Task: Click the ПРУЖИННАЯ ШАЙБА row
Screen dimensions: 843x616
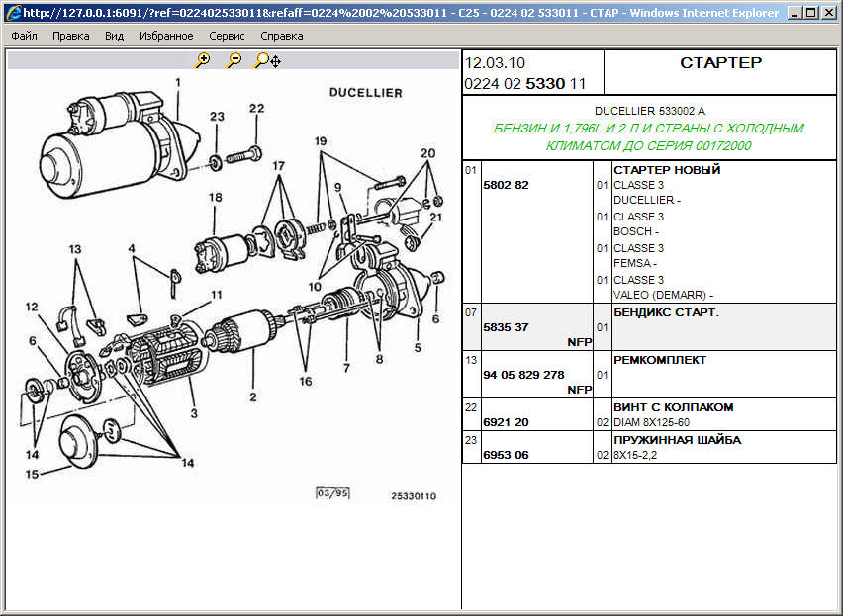Action: [x=649, y=447]
